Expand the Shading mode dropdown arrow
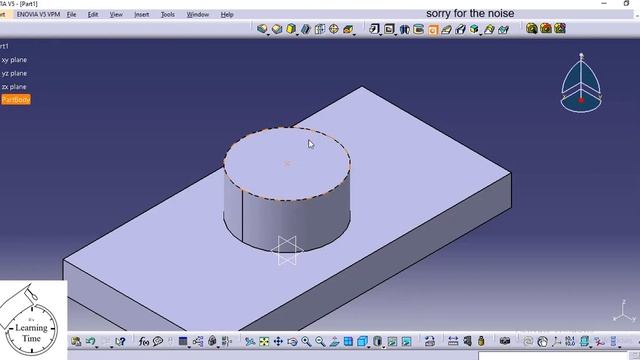The height and width of the screenshot is (360, 640). pos(384,347)
